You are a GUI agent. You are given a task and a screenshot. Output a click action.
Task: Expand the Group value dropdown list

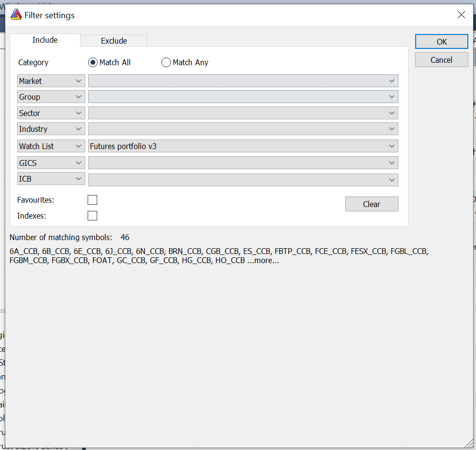(243, 97)
